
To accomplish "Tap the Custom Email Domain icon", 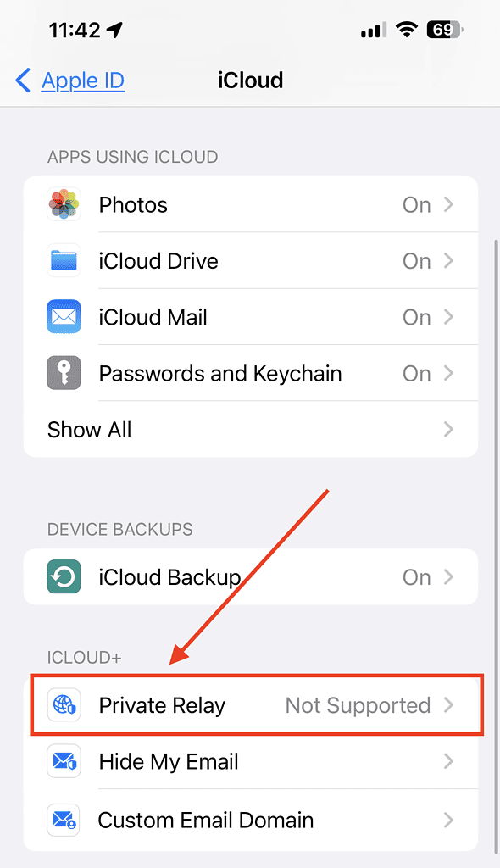I will (x=64, y=820).
